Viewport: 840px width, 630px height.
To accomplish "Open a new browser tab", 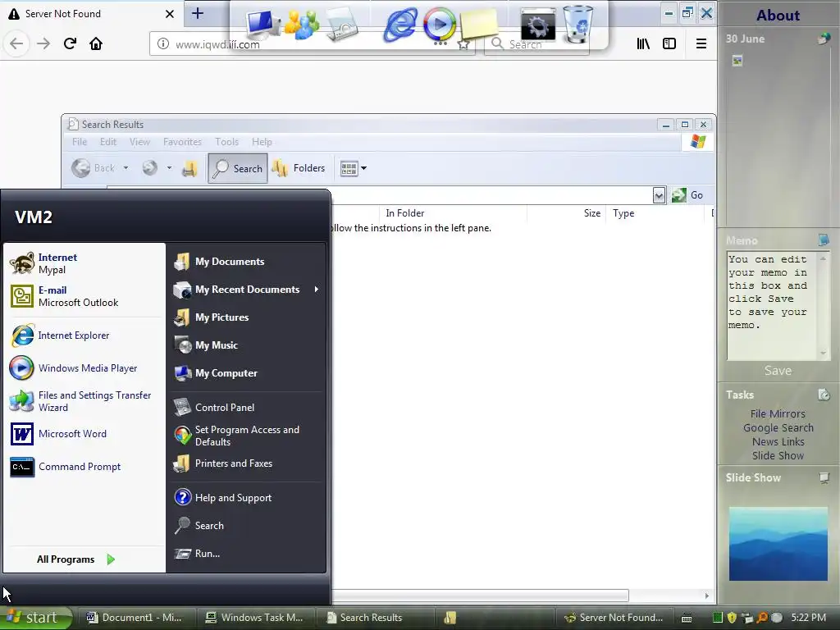I will 197,14.
